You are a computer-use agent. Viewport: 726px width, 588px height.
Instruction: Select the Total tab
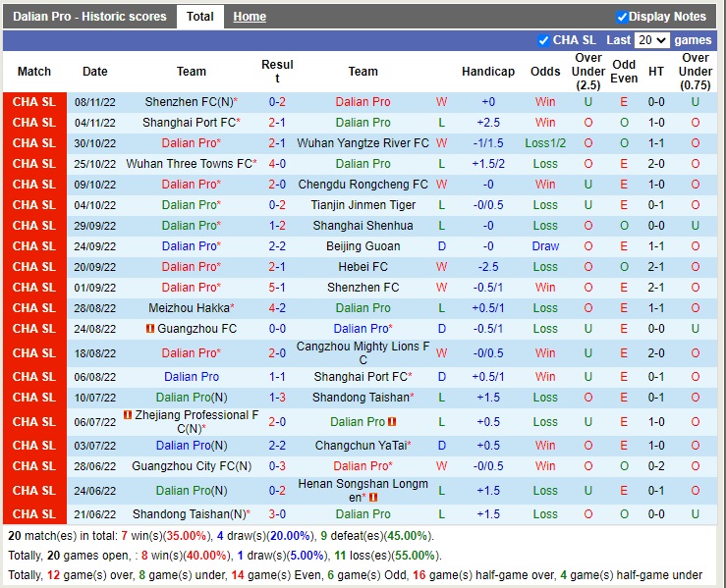tap(200, 17)
